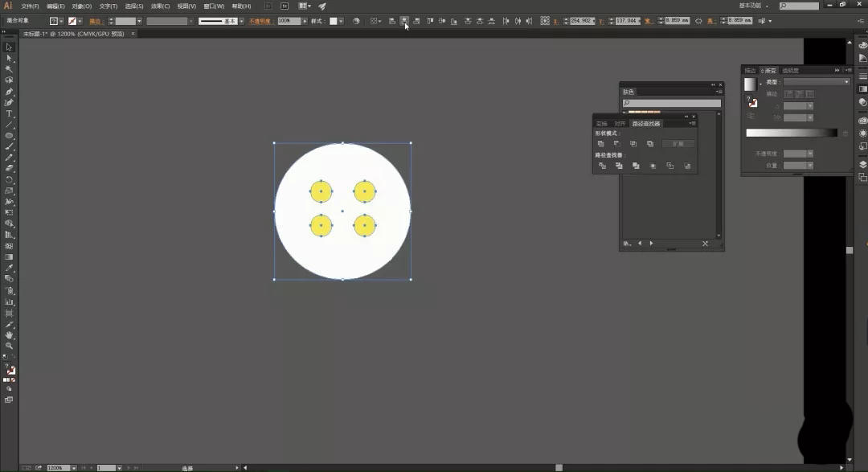
Task: Open the stroke color dropdown arrow
Action: (80, 21)
